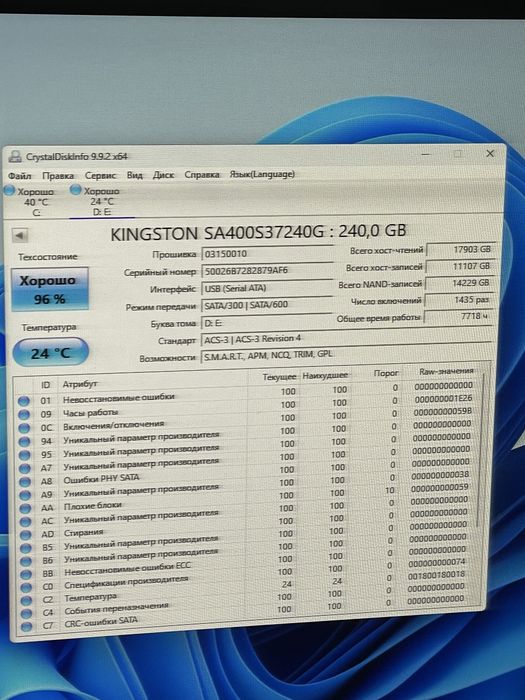Click the previous disk arrow button
Screen dimensions: 525x700
tap(20, 235)
